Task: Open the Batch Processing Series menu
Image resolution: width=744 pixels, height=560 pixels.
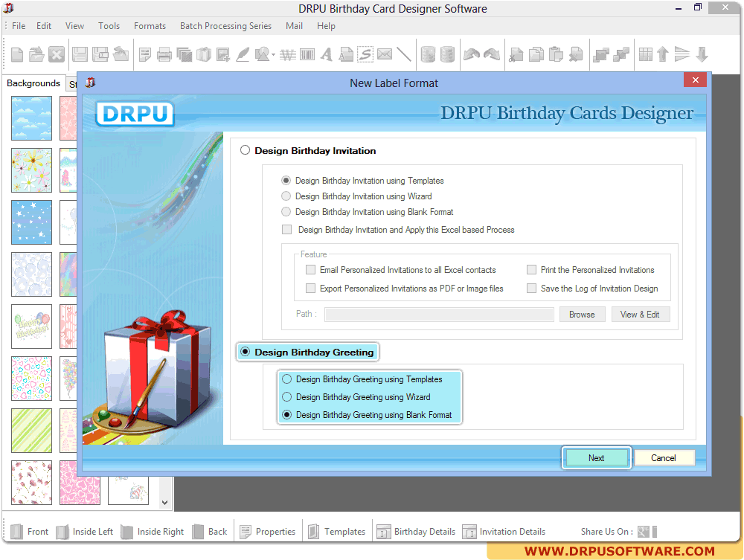Action: (225, 26)
